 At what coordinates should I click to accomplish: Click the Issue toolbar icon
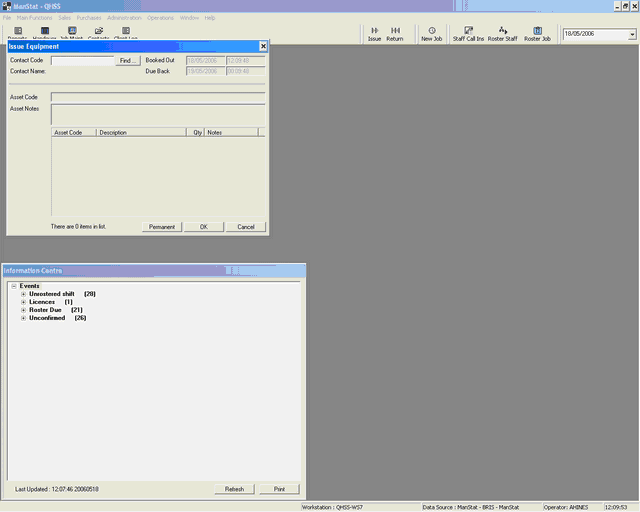click(375, 33)
